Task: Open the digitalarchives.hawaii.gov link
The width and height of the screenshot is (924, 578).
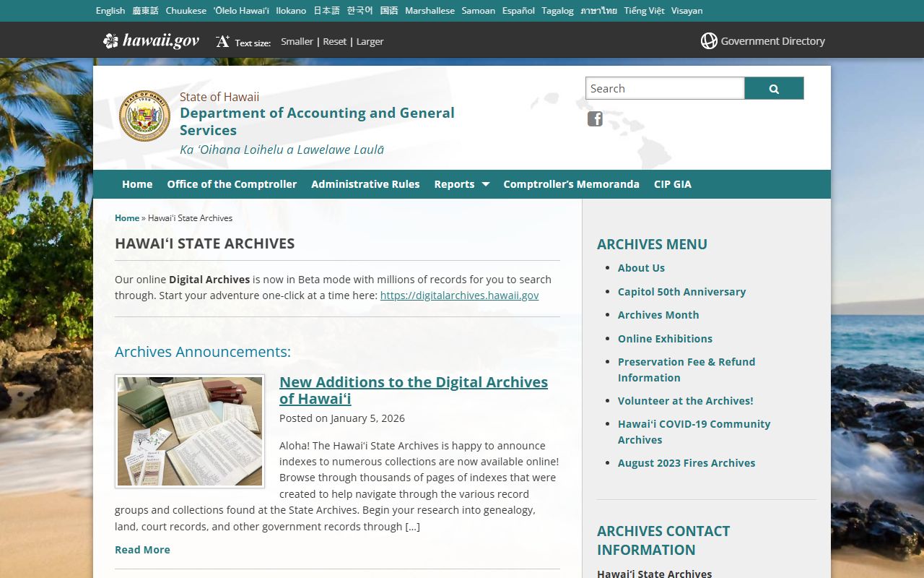Action: 459,296
